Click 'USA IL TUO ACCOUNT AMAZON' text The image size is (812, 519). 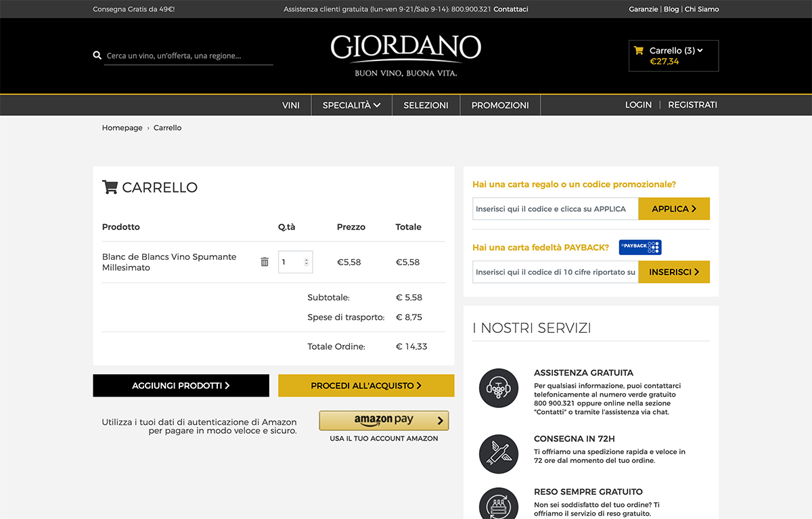click(x=384, y=438)
